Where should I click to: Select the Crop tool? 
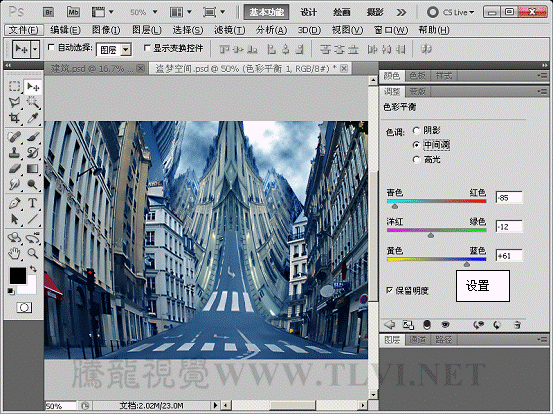pos(14,118)
